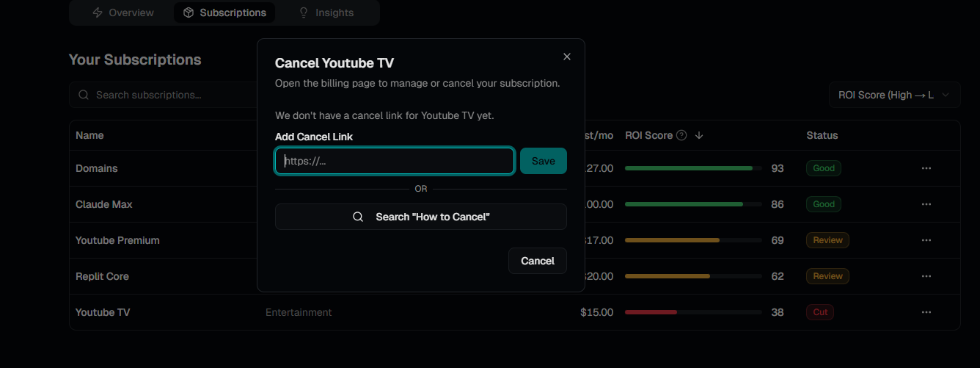Open more options for Replit Core row

click(x=926, y=276)
